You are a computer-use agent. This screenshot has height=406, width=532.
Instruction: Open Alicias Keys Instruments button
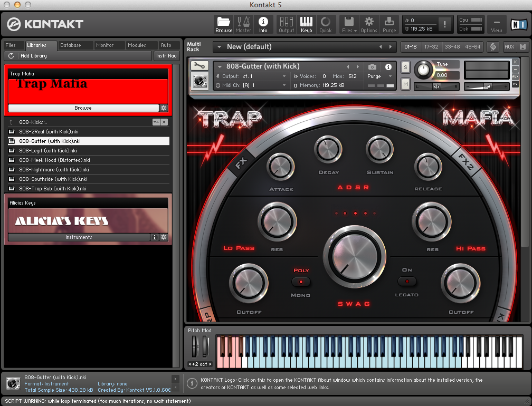79,237
